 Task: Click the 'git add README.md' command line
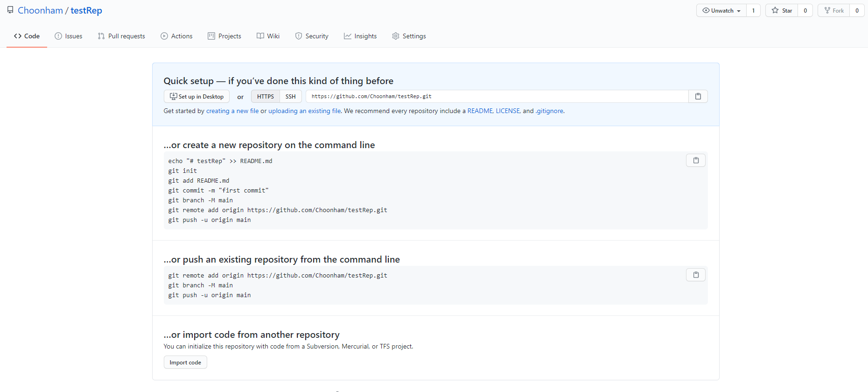(199, 180)
